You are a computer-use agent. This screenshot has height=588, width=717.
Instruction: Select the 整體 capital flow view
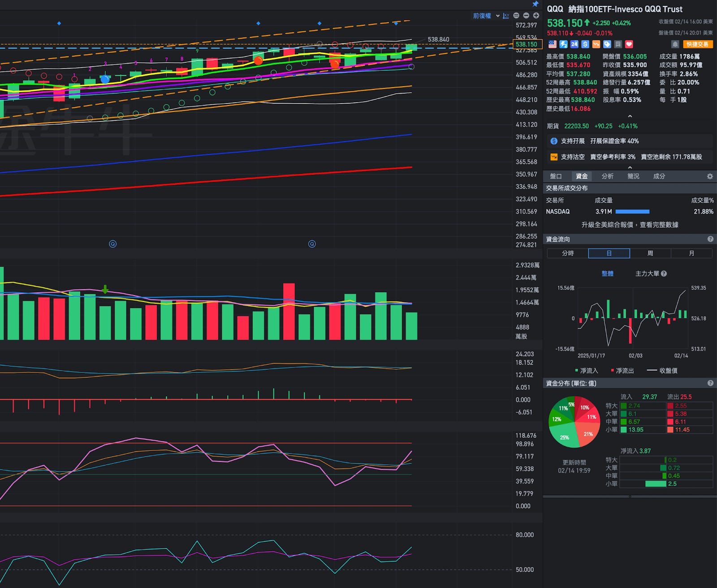coord(608,273)
